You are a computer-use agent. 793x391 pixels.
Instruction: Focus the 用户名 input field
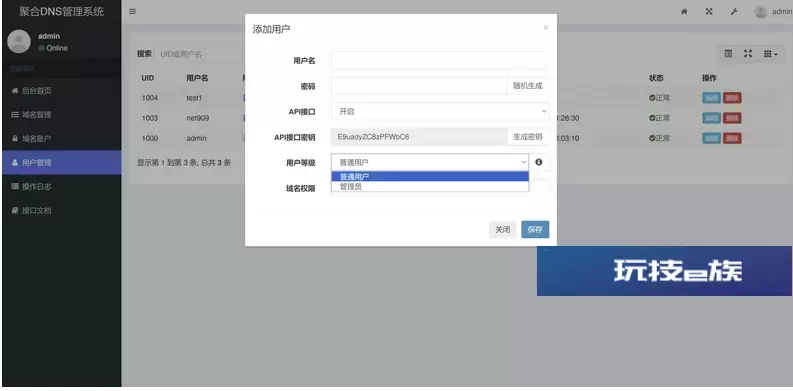pos(439,60)
